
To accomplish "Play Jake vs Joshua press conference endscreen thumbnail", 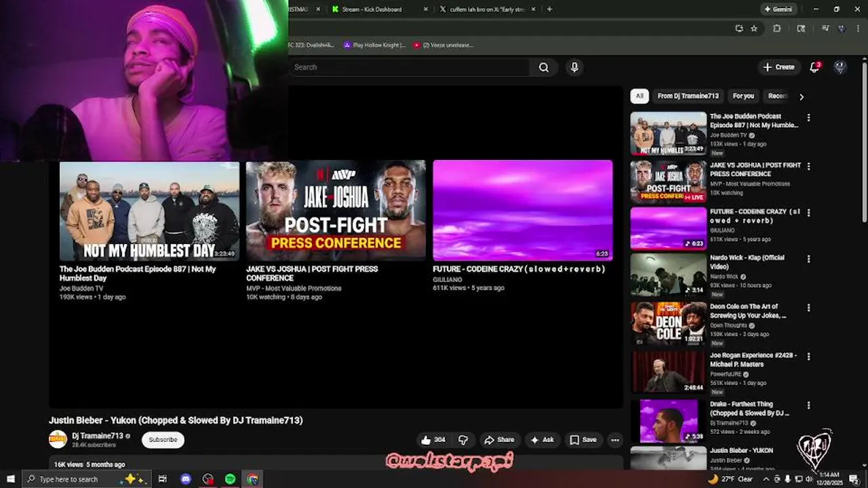I will point(336,209).
